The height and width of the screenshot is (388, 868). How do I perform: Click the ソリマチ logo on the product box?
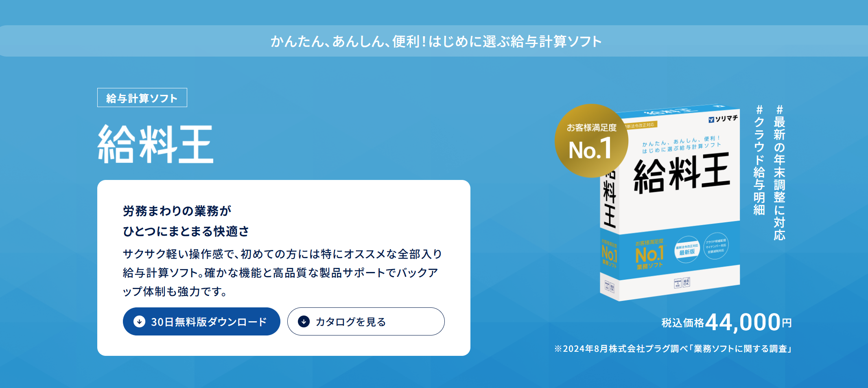pos(723,118)
